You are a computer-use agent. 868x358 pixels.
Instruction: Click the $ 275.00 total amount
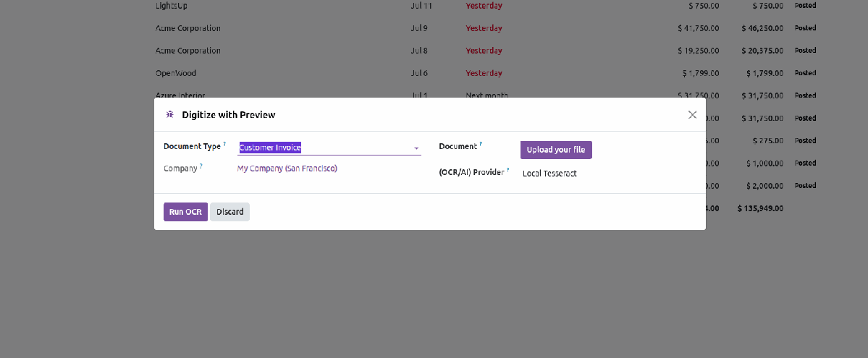click(768, 140)
